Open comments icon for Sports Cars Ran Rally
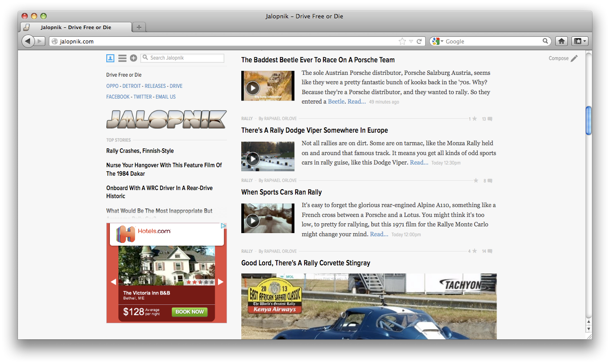Image resolution: width=610 pixels, height=364 pixels. (x=490, y=251)
